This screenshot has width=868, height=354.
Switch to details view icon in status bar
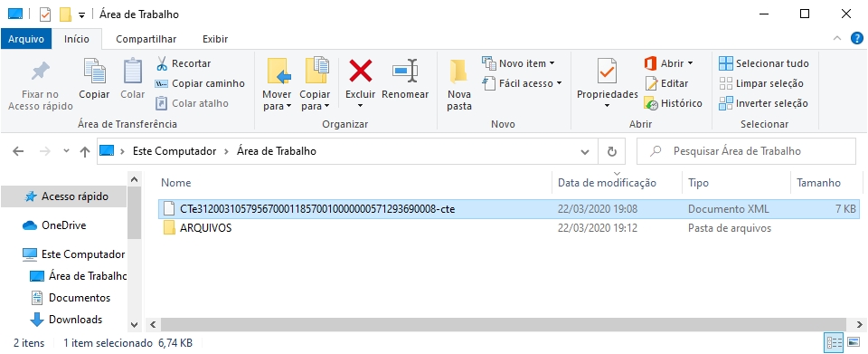point(834,342)
